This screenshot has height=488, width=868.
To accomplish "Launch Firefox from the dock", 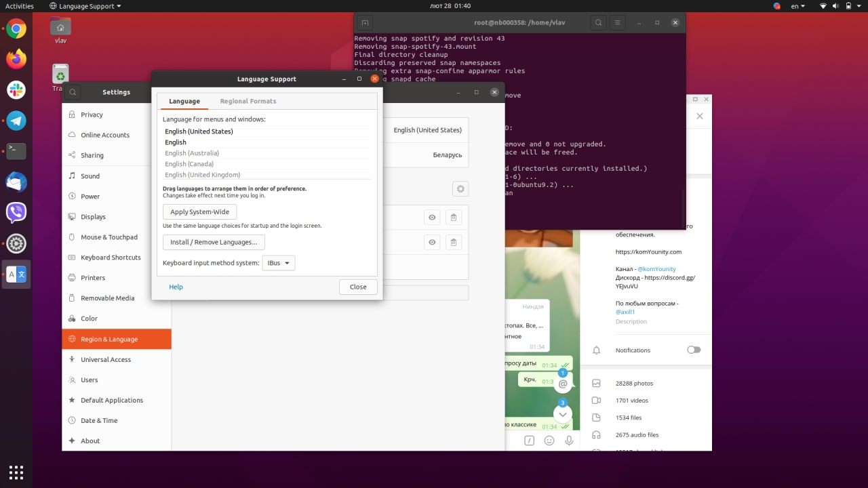I will coord(16,59).
